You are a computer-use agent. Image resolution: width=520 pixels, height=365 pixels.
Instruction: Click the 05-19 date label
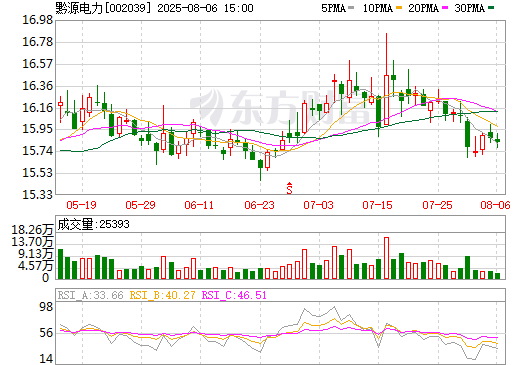pos(81,205)
